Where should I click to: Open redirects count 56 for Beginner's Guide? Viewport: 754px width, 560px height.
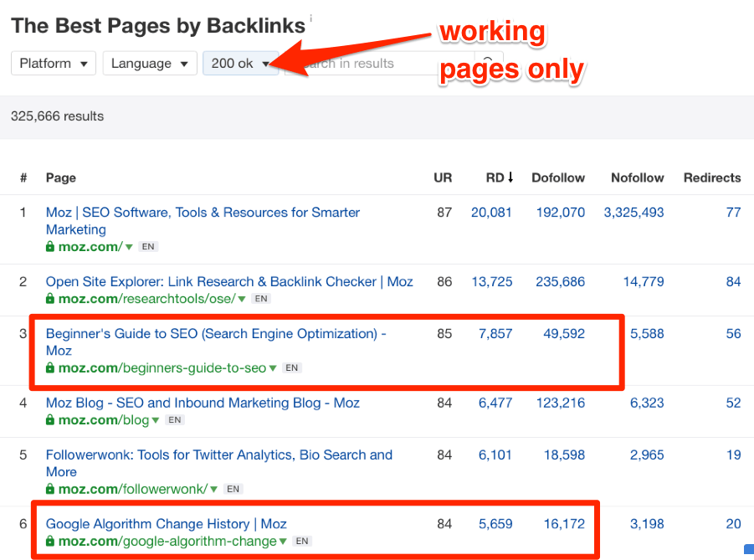coord(733,333)
